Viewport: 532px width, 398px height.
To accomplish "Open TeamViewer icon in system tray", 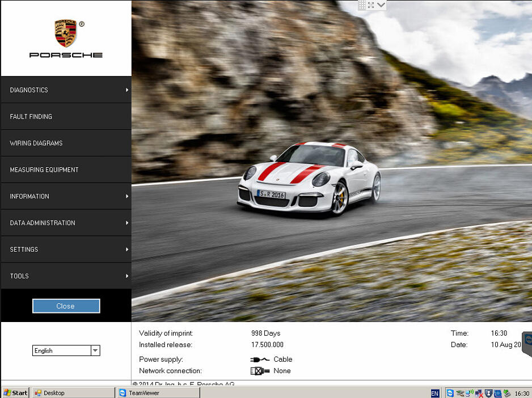I will (x=450, y=393).
